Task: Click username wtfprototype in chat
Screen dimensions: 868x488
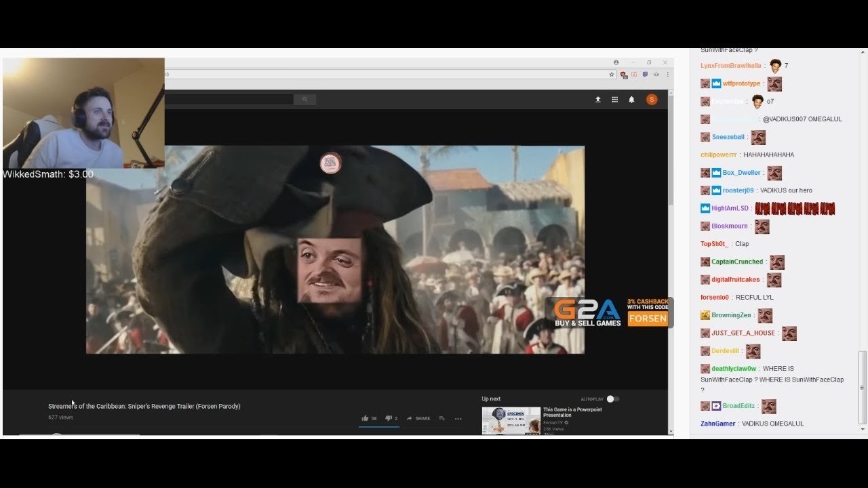Action: click(x=741, y=83)
